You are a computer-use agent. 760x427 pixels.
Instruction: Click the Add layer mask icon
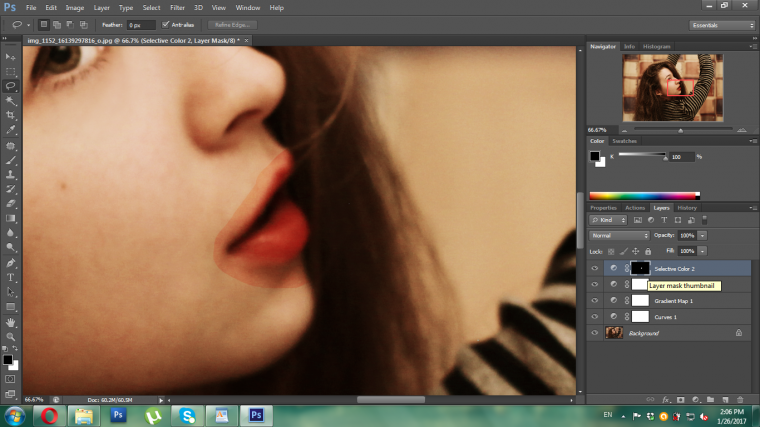tap(681, 399)
